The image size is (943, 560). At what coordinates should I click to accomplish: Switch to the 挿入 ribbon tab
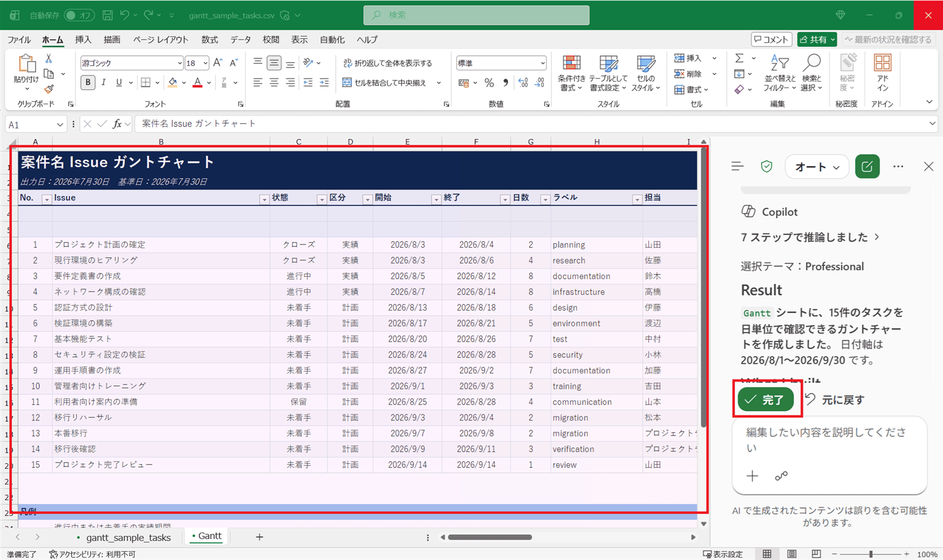point(83,40)
